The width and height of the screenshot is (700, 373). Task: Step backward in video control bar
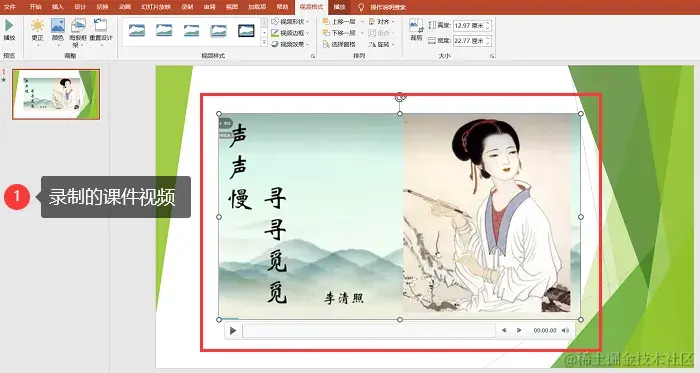(504, 331)
